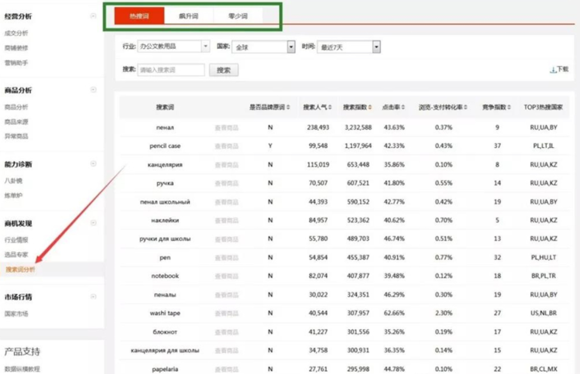Collapse the 商机发现 section circle icon
Image resolution: width=580 pixels, height=374 pixels.
[x=93, y=223]
